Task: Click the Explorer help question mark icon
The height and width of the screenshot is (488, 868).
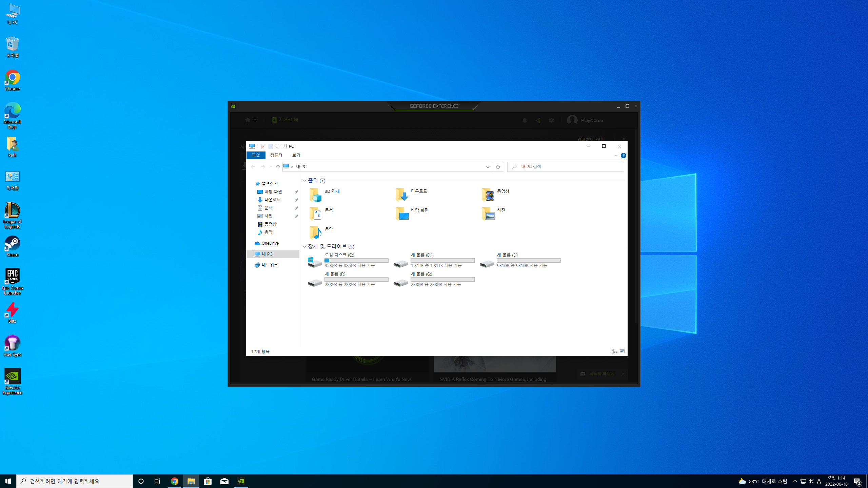Action: 623,156
